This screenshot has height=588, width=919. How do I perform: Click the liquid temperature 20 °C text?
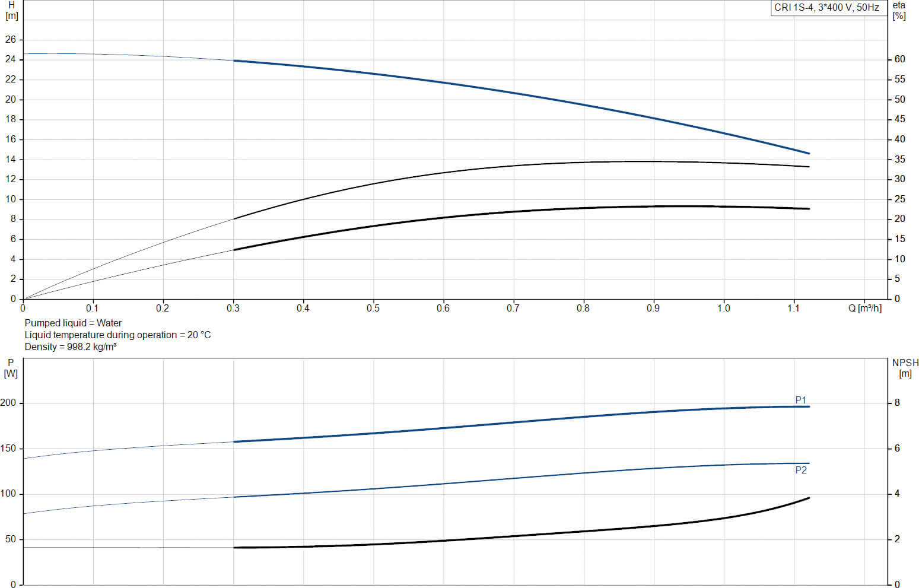pos(117,335)
